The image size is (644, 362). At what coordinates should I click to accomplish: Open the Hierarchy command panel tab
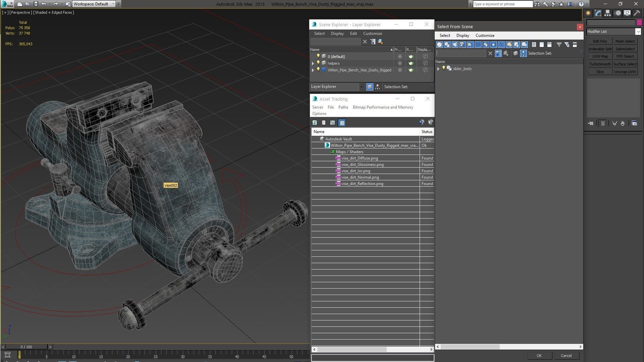(608, 13)
